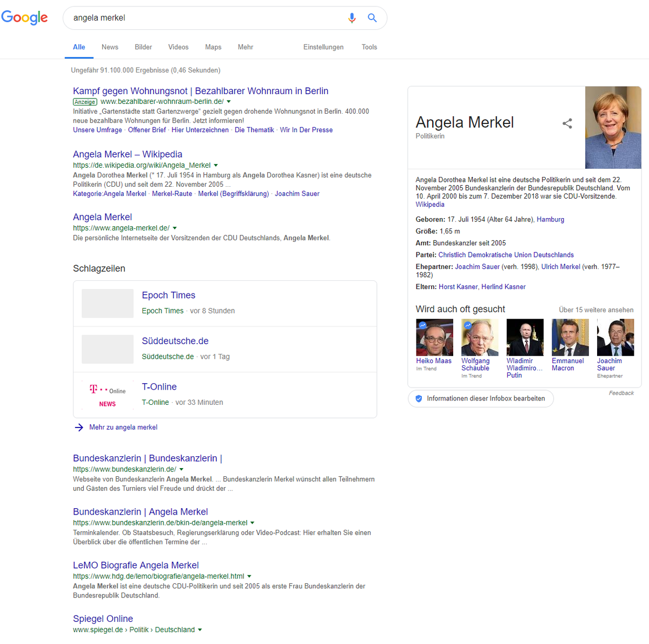This screenshot has height=644, width=649.
Task: Select the Alle tab
Action: [79, 47]
